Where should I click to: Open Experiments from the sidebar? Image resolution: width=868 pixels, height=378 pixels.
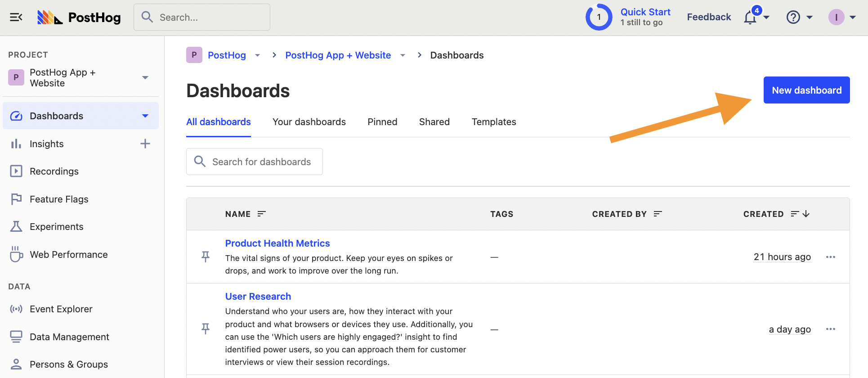(x=56, y=227)
